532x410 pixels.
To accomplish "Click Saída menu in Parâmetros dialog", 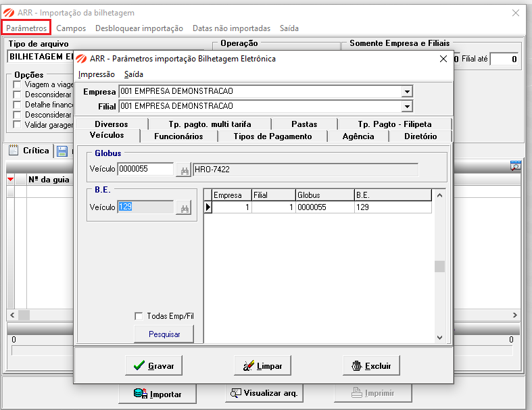I will point(134,74).
